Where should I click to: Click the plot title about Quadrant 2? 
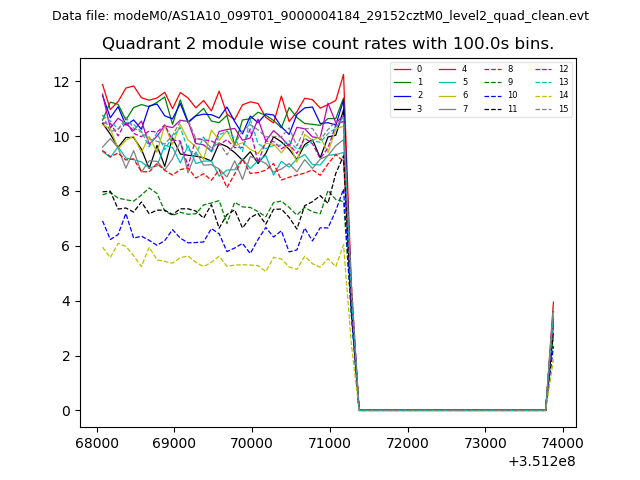tap(328, 44)
